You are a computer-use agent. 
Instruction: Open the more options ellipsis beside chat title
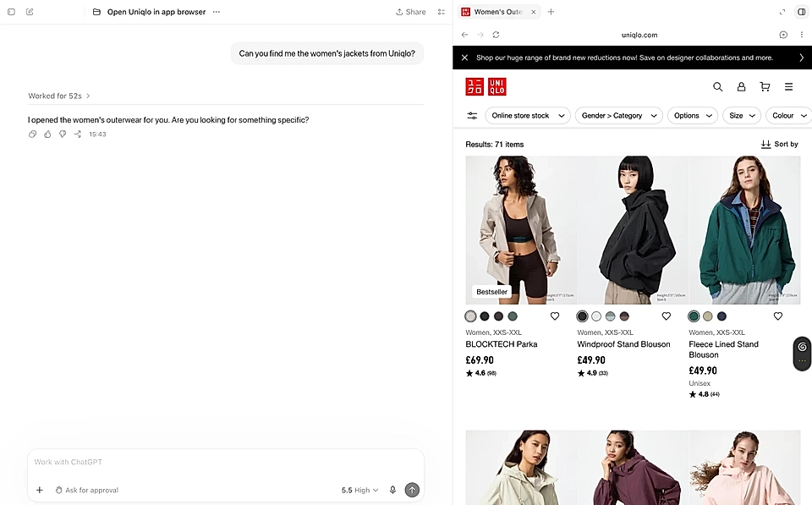pyautogui.click(x=217, y=11)
